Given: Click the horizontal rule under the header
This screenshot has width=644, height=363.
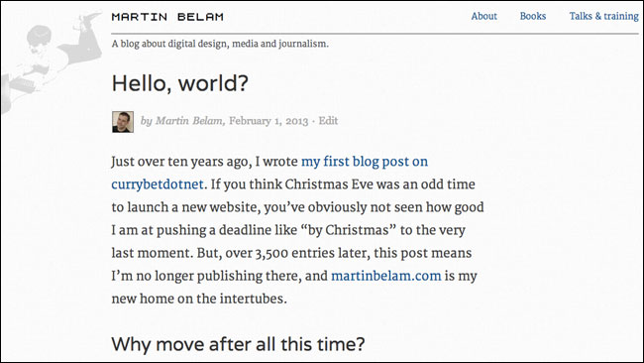Looking at the screenshot, I should click(375, 34).
